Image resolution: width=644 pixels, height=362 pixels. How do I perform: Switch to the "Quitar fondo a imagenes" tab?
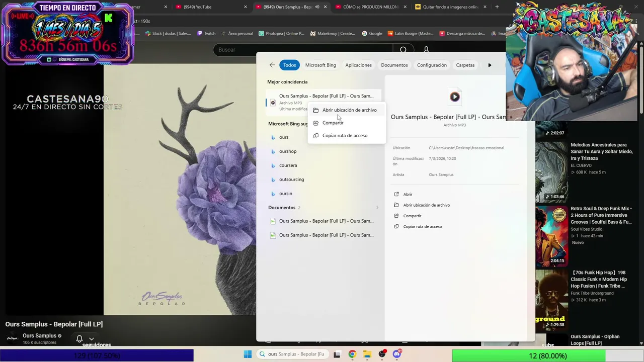pyautogui.click(x=450, y=7)
